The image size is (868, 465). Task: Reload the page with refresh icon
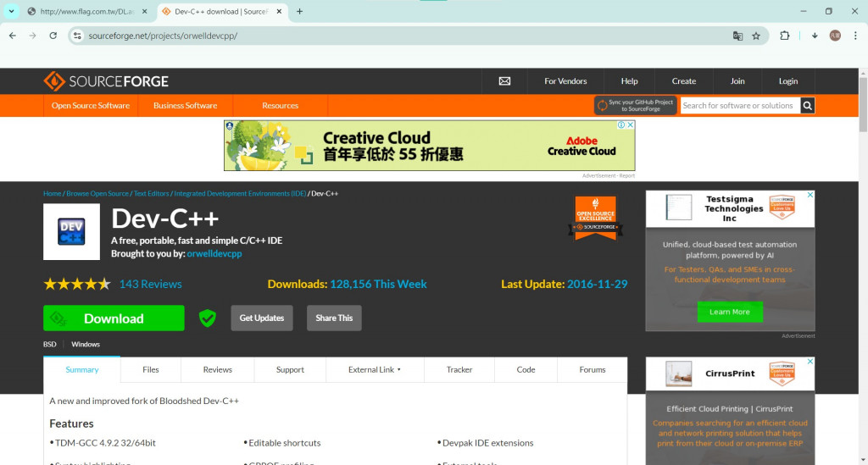[x=53, y=36]
